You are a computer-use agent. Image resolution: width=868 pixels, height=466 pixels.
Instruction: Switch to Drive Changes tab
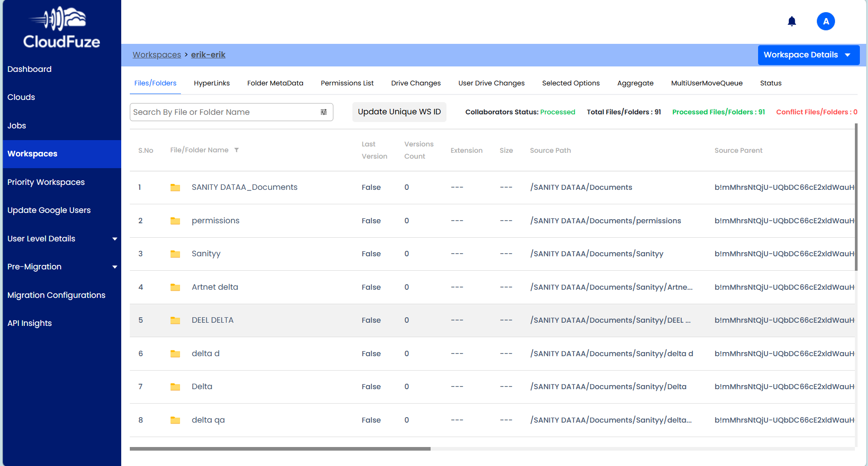pyautogui.click(x=416, y=83)
